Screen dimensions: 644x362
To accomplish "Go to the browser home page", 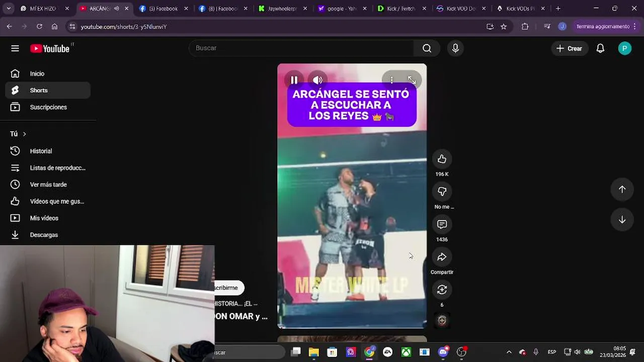I will click(x=54, y=27).
